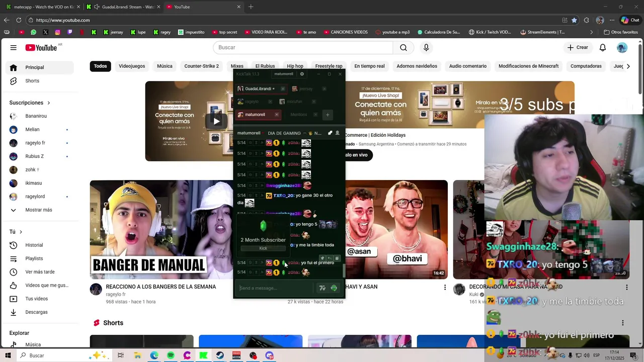Select Hip hop category chip
644x362 pixels.
point(295,66)
